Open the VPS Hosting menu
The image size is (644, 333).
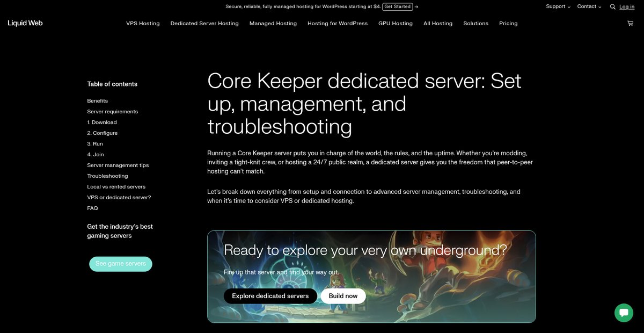pos(143,24)
